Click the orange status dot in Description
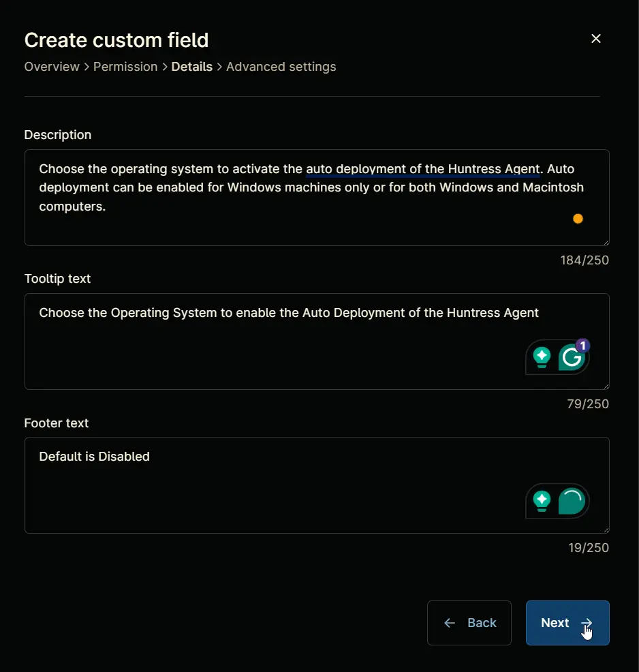Screen dimensions: 639x672 578,219
